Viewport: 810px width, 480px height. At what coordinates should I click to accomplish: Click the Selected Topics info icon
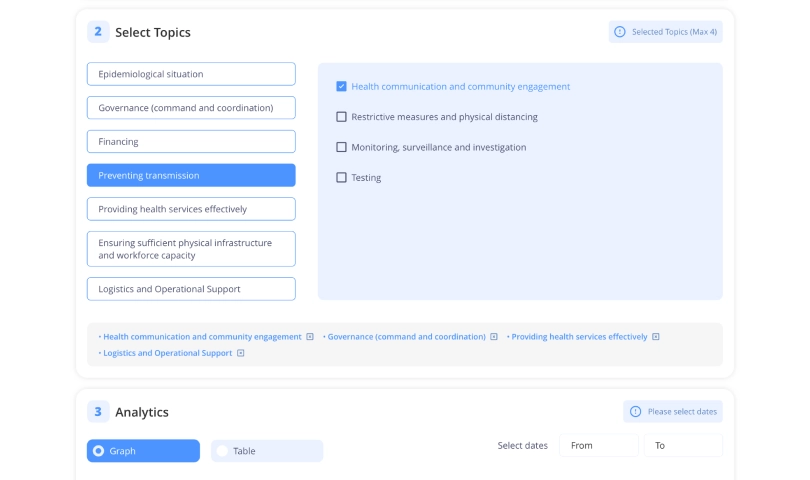(620, 32)
